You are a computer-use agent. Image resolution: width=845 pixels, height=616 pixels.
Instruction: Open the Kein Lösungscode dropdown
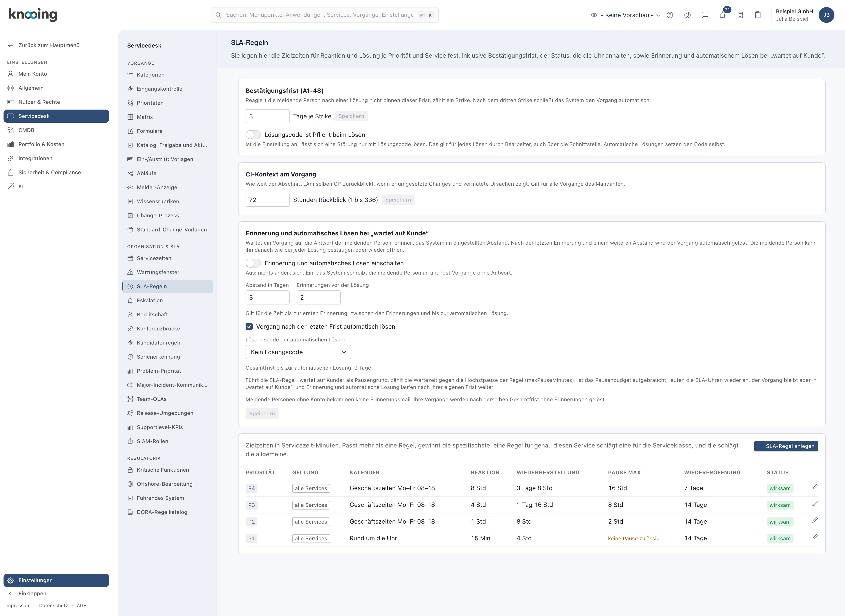click(298, 352)
